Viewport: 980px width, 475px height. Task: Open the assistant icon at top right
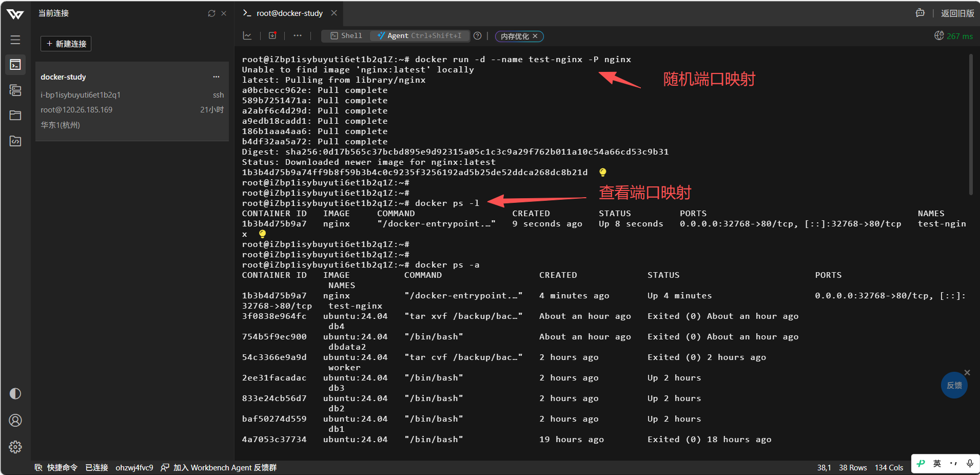[920, 13]
